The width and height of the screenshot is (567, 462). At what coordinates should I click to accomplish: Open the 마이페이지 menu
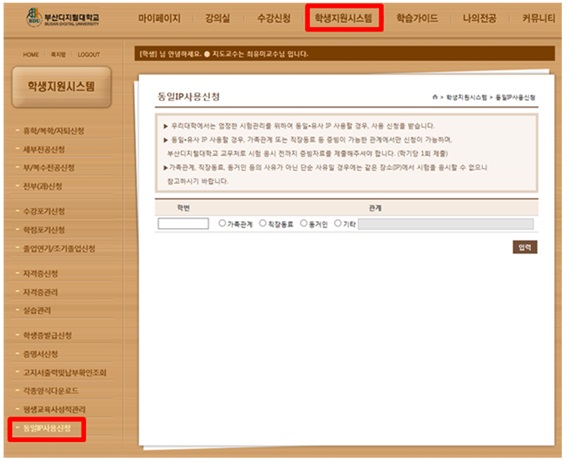159,18
